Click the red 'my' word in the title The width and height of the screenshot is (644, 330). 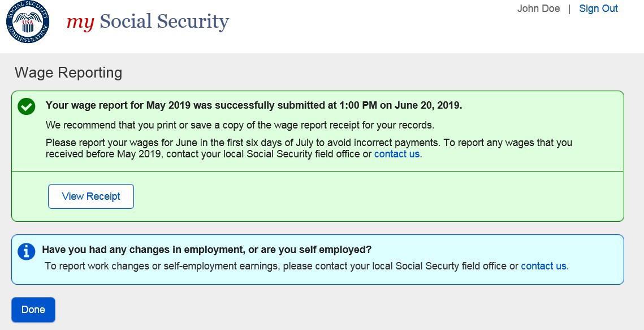tap(80, 22)
